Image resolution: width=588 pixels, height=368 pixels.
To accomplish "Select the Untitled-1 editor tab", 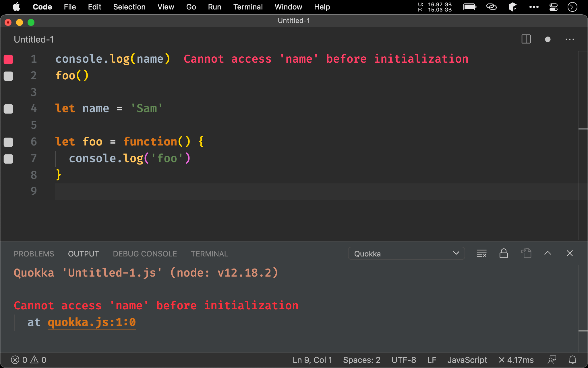I will [34, 39].
